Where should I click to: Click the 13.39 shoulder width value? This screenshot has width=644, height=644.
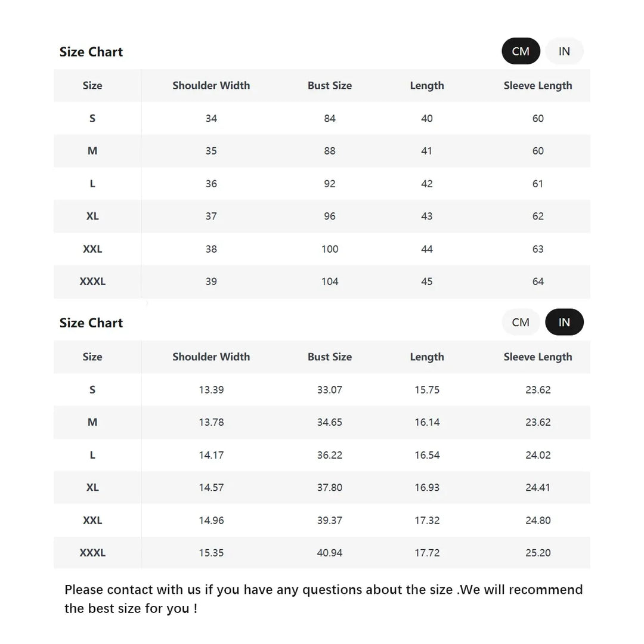click(x=211, y=389)
